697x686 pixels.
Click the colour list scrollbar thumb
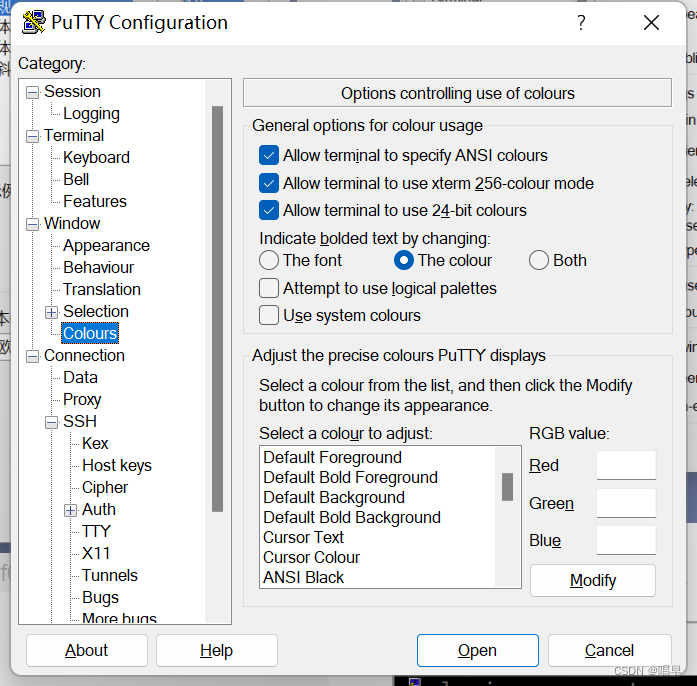(507, 487)
